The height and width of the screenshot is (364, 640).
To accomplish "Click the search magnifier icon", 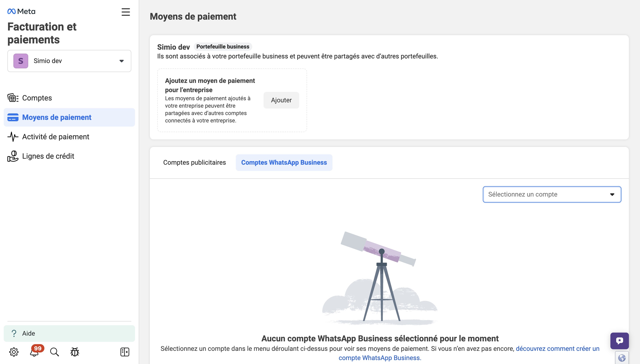I will 54,352.
